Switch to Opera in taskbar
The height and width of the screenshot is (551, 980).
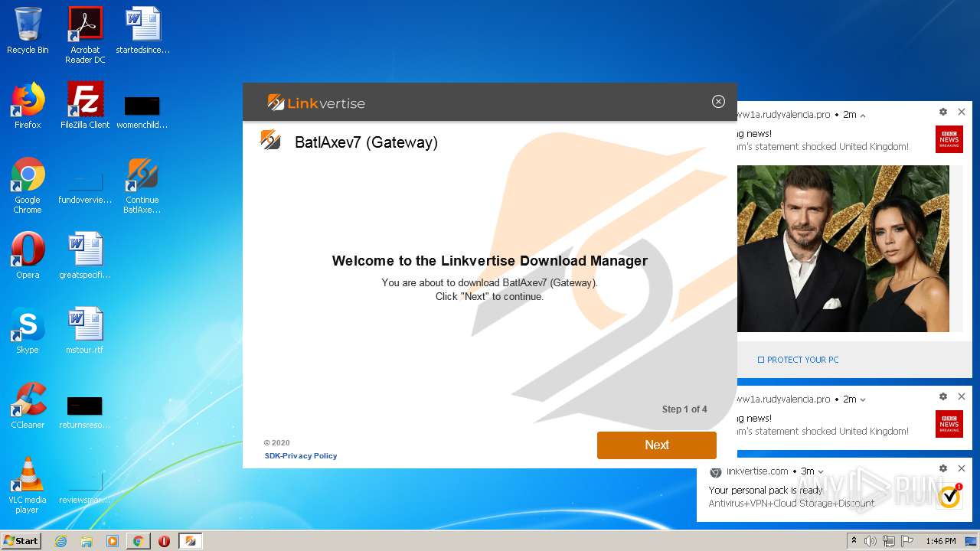[164, 541]
